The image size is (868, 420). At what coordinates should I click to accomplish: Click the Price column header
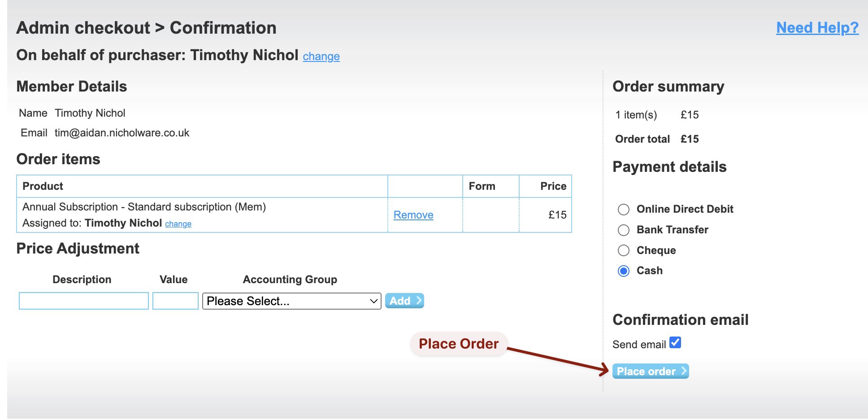tap(553, 186)
